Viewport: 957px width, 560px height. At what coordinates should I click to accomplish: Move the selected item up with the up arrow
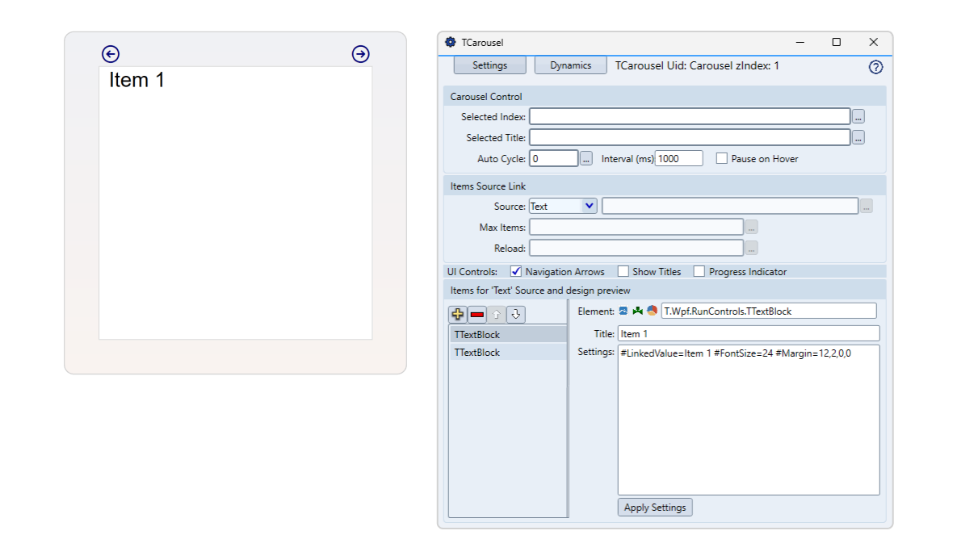pyautogui.click(x=496, y=314)
